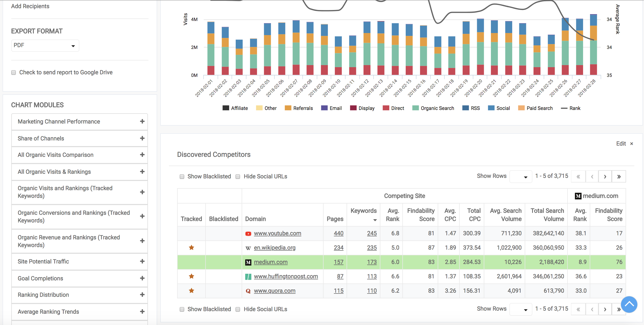644x325 pixels.
Task: Click the scroll-to-top arrow button
Action: pyautogui.click(x=629, y=304)
